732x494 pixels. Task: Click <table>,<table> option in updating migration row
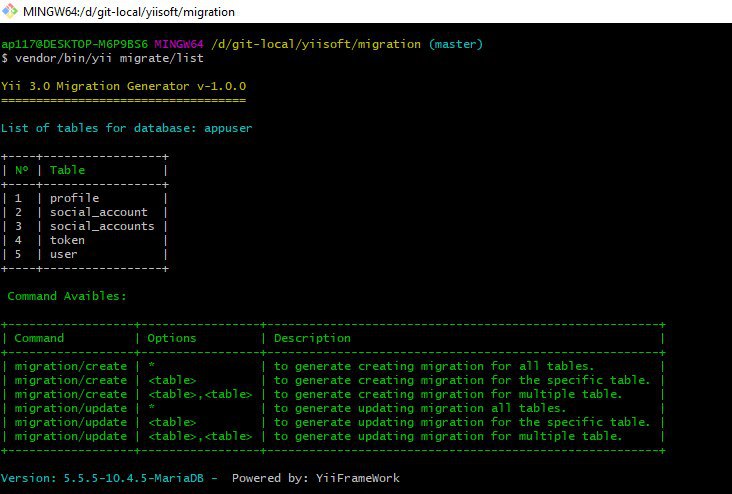coord(200,436)
